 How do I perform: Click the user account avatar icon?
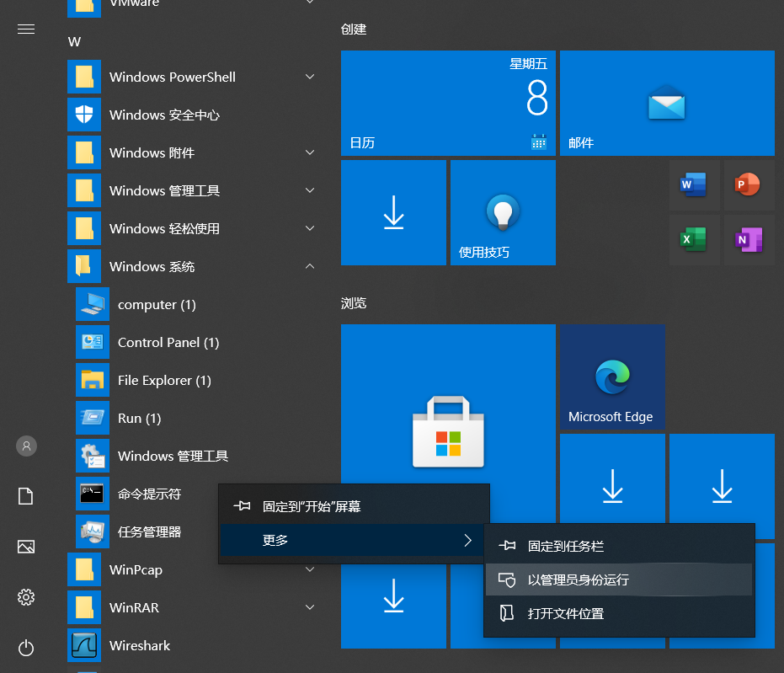pyautogui.click(x=26, y=446)
